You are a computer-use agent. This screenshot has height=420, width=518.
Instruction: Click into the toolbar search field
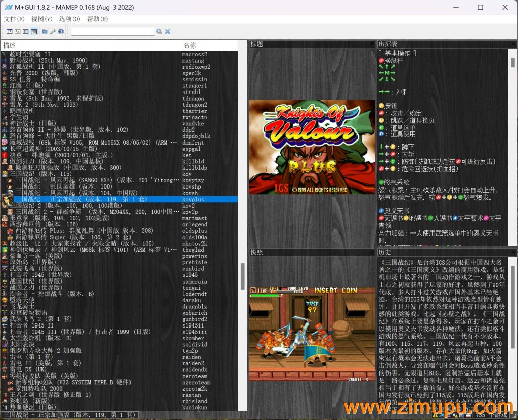click(x=113, y=32)
